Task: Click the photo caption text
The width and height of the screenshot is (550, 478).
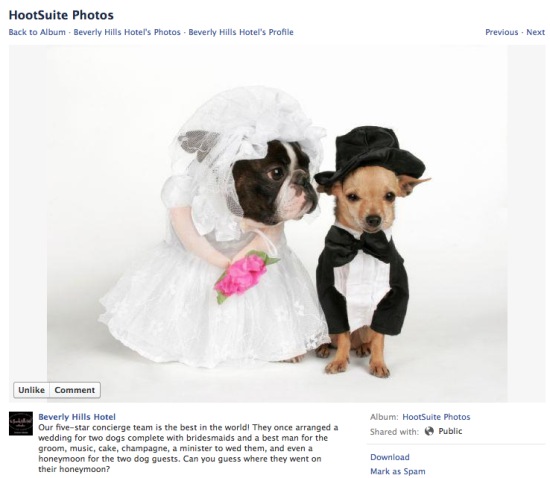Action: (x=188, y=448)
